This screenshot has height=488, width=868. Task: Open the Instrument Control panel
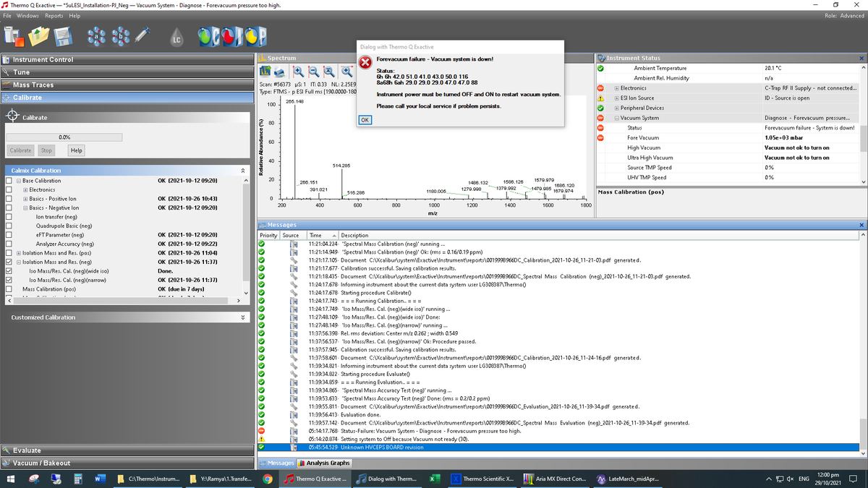127,59
